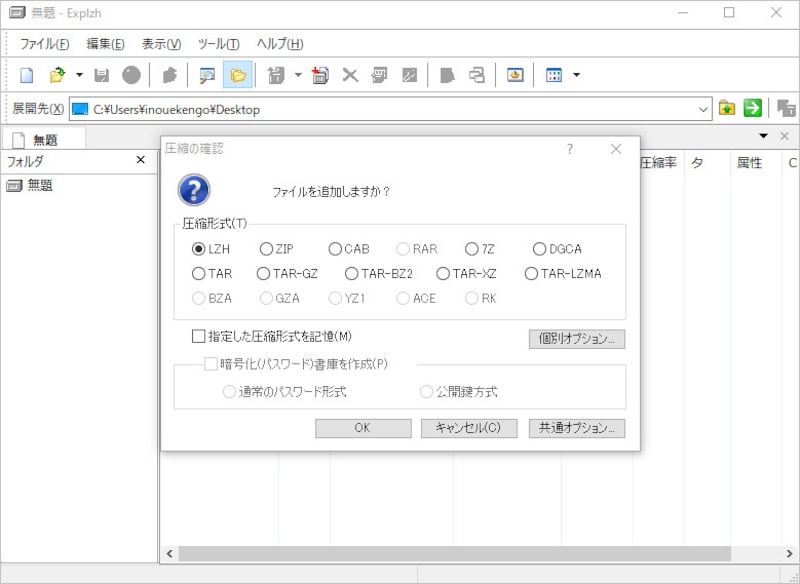Select the ZIP compression format
The width and height of the screenshot is (800, 584).
tap(266, 249)
